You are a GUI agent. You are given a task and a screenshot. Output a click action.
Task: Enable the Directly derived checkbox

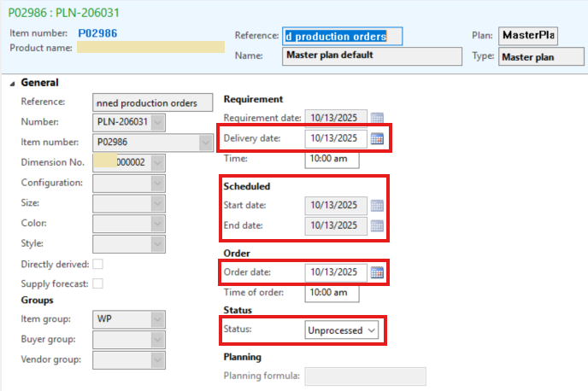pos(97,265)
